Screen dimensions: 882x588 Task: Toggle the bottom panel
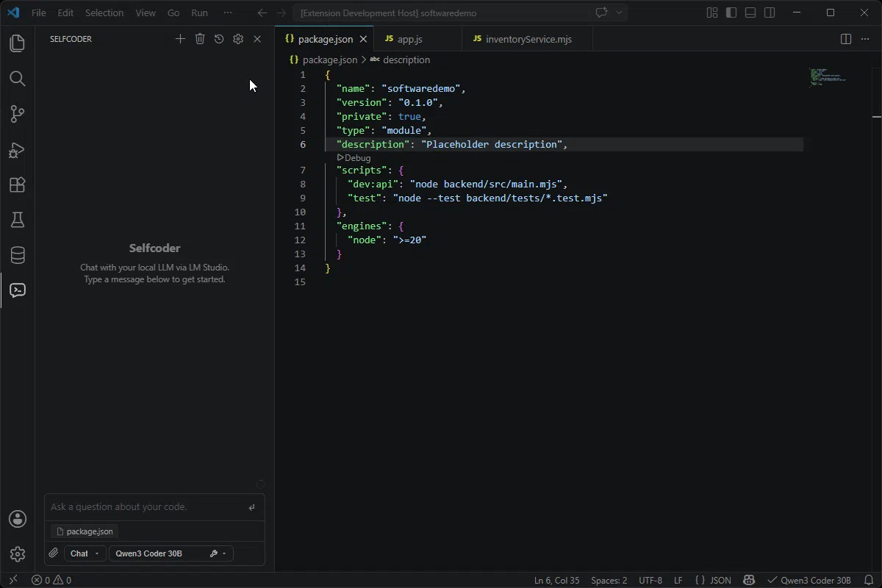coord(750,12)
